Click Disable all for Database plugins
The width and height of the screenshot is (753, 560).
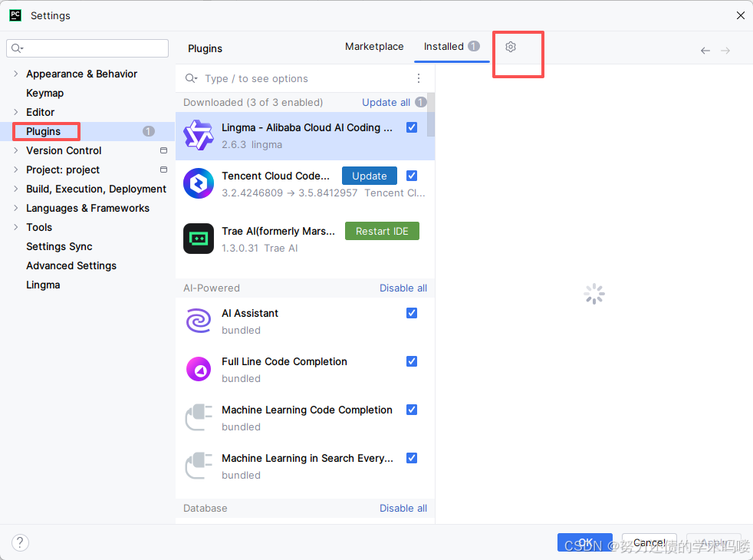(x=403, y=508)
